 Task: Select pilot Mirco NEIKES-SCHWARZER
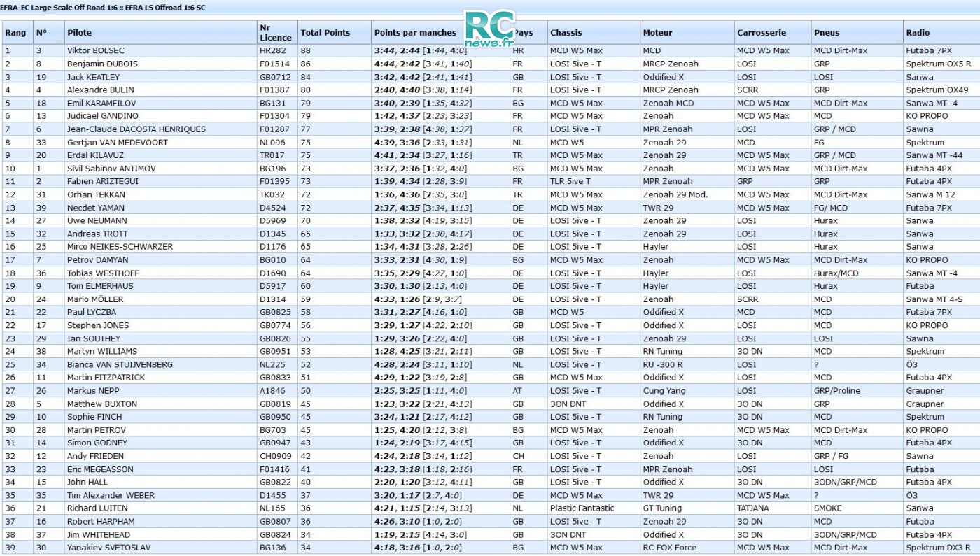click(120, 247)
